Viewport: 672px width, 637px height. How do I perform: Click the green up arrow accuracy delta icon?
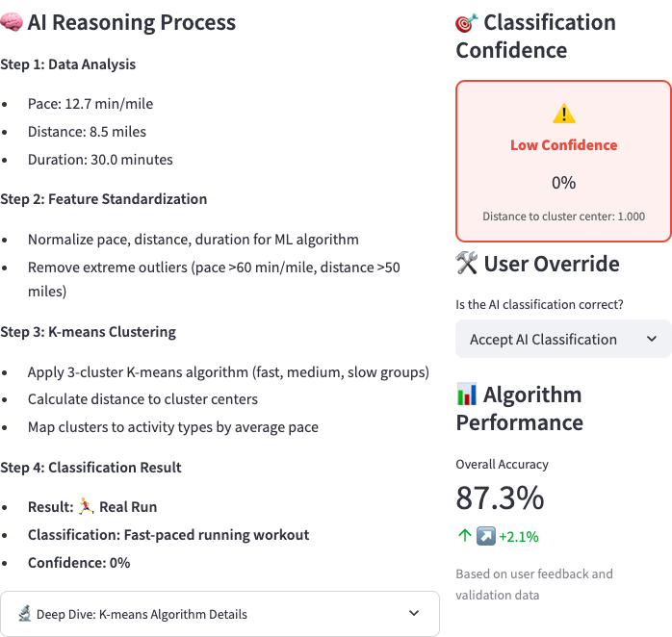tap(463, 536)
